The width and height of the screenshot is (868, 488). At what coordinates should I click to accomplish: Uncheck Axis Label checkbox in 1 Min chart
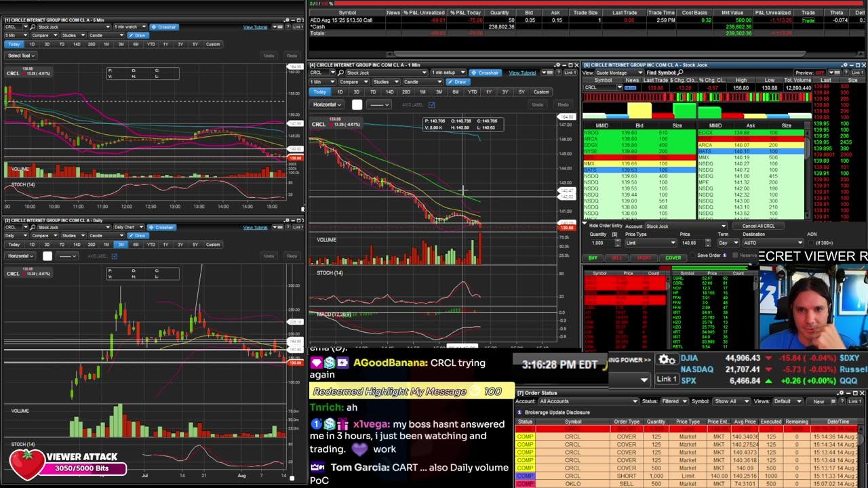click(x=431, y=105)
